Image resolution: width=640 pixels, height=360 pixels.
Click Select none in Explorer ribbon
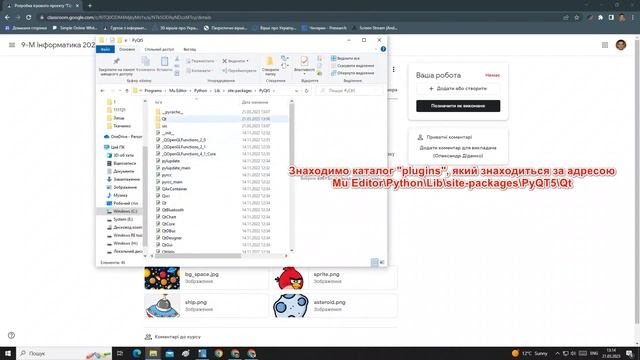353,66
